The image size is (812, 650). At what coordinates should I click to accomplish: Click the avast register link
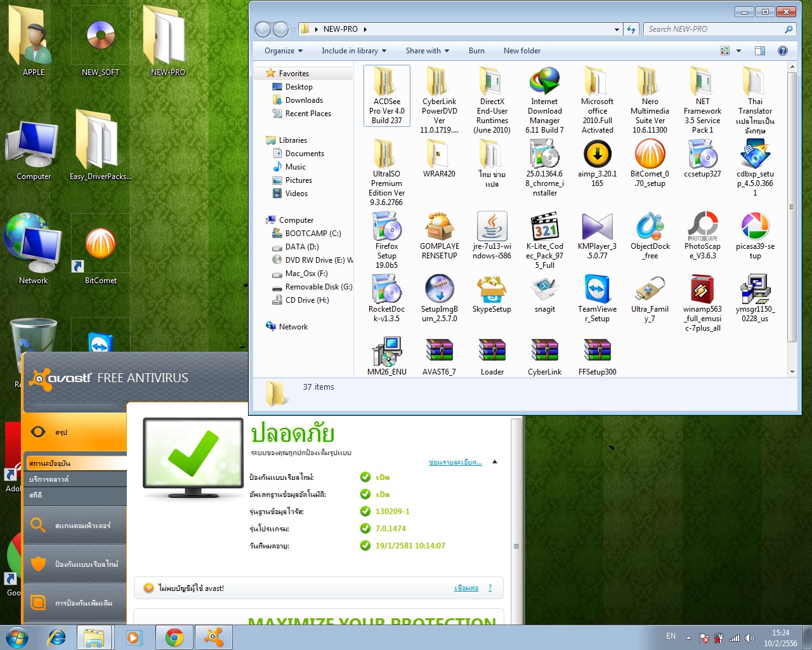[x=466, y=588]
